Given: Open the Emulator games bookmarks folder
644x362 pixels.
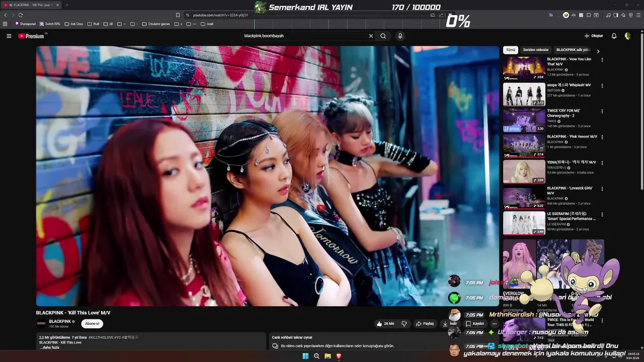Looking at the screenshot, I should pos(156,24).
